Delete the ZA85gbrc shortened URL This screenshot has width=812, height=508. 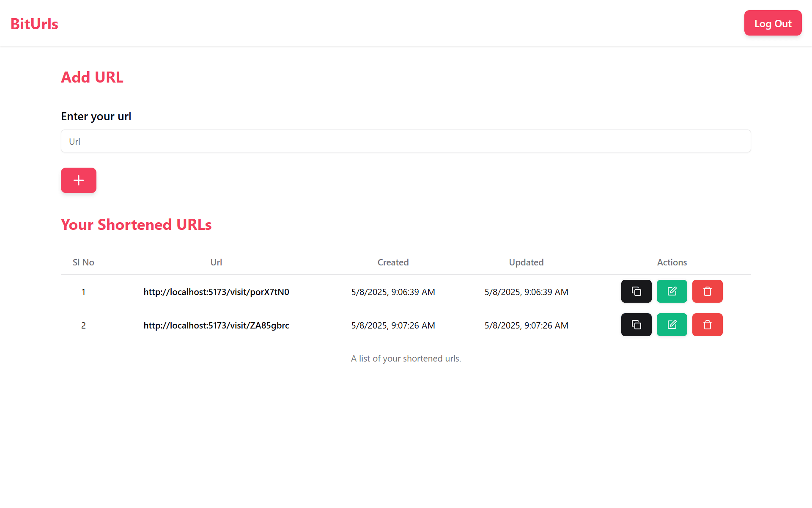point(707,325)
